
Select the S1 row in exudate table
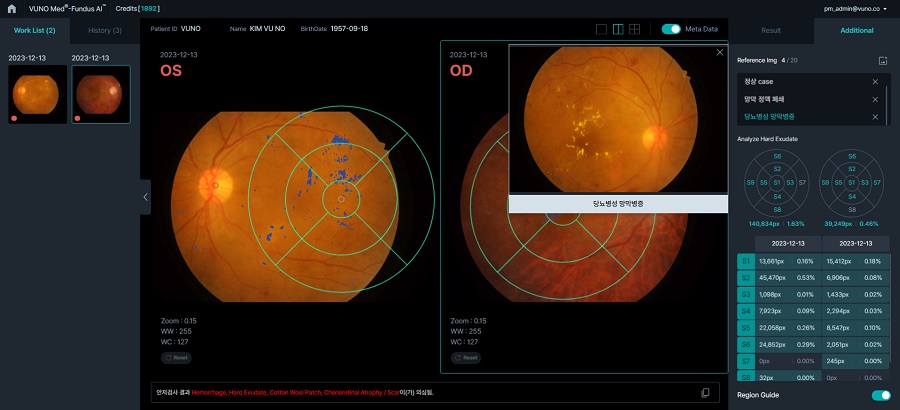(745, 260)
